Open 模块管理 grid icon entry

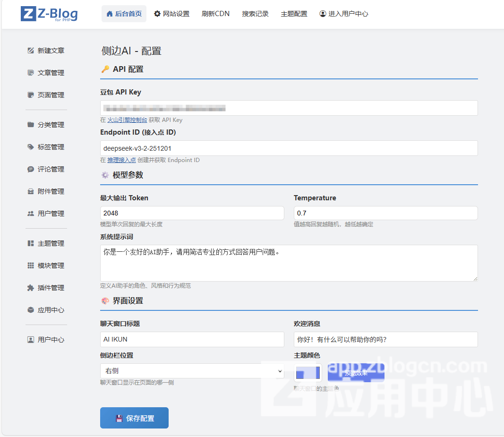(31, 266)
